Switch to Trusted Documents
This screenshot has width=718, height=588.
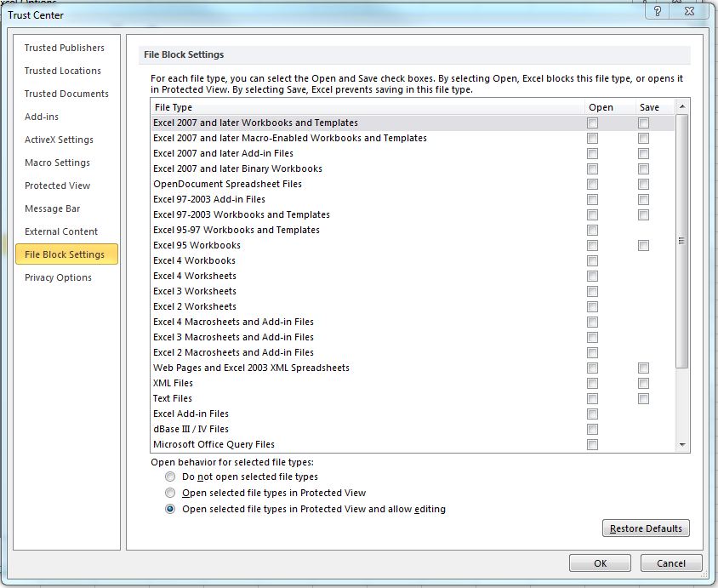click(66, 94)
